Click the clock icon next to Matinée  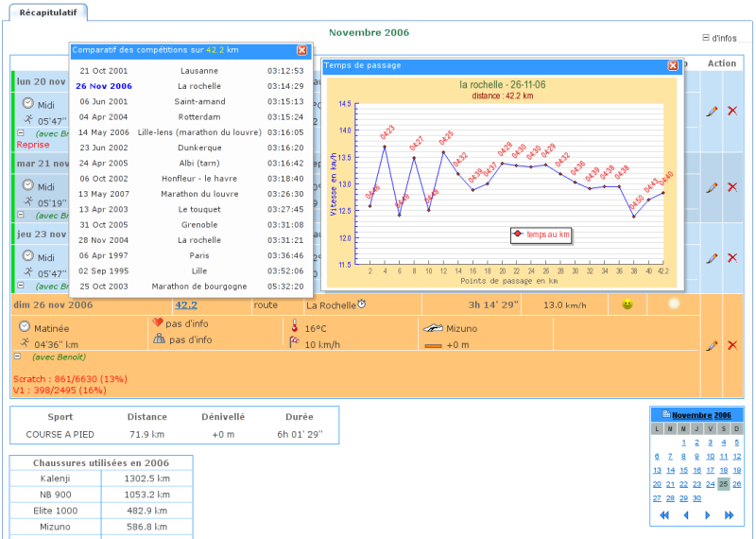(25, 326)
